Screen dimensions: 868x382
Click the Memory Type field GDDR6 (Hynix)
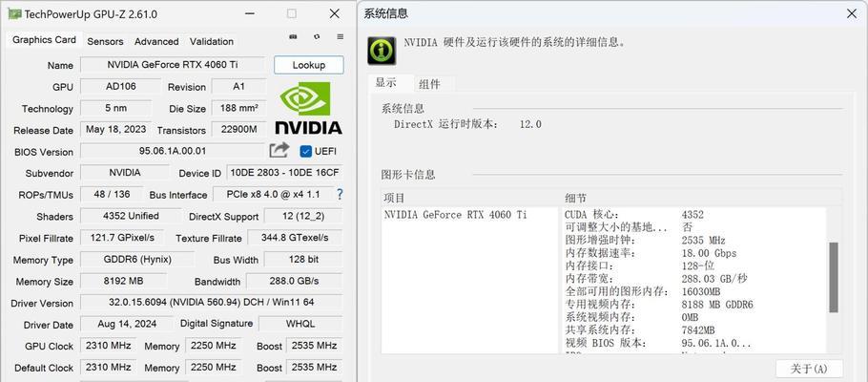coord(137,260)
